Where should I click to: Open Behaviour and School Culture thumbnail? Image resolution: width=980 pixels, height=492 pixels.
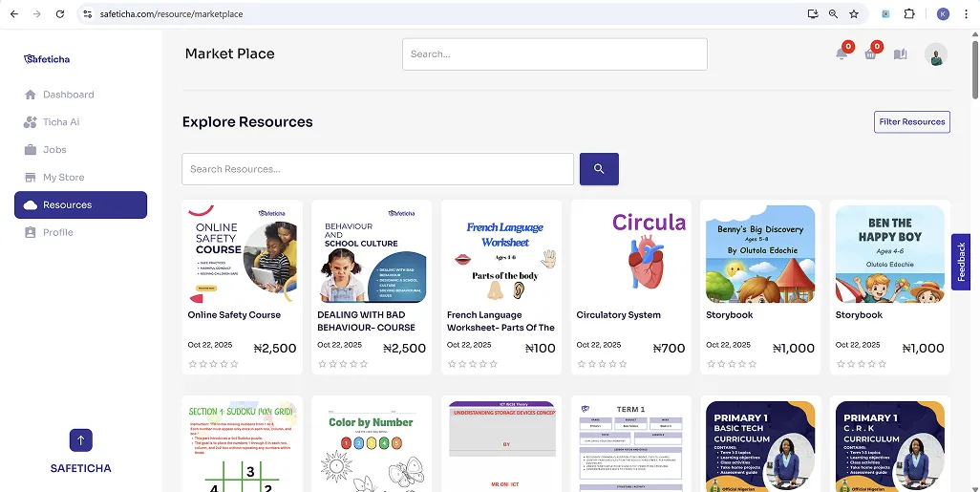click(372, 254)
